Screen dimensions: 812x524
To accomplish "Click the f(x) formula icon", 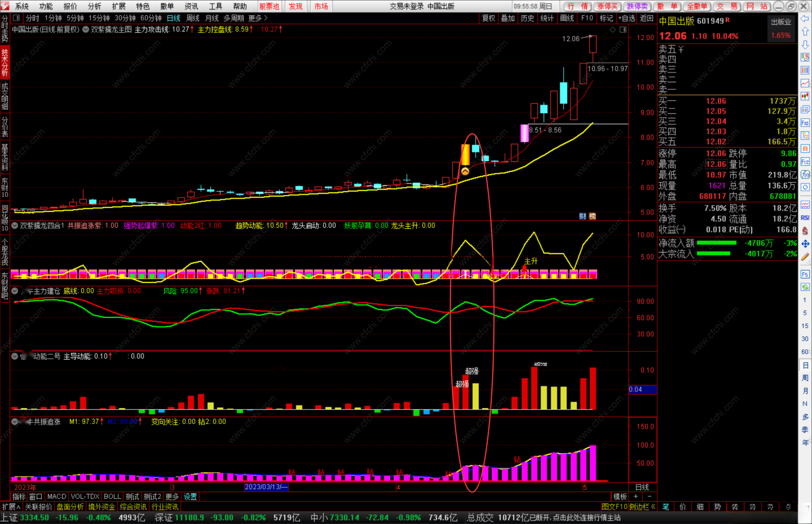I will coord(805,175).
